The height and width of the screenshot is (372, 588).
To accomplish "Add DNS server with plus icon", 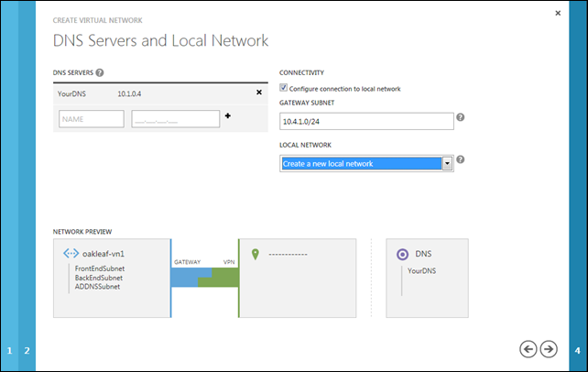I will 228,115.
